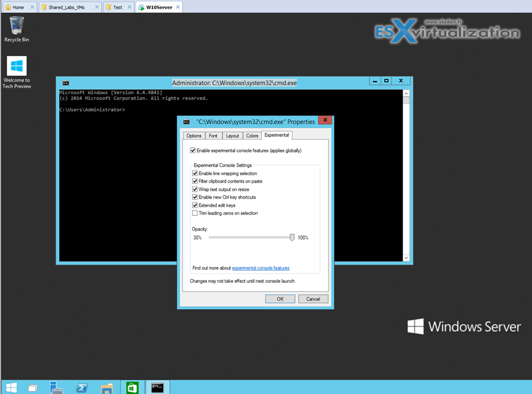Select the Experimental tab
The height and width of the screenshot is (394, 532).
point(277,135)
